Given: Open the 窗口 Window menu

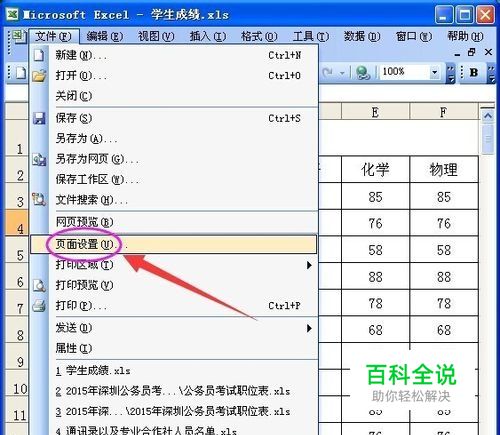Looking at the screenshot, I should pos(414,36).
